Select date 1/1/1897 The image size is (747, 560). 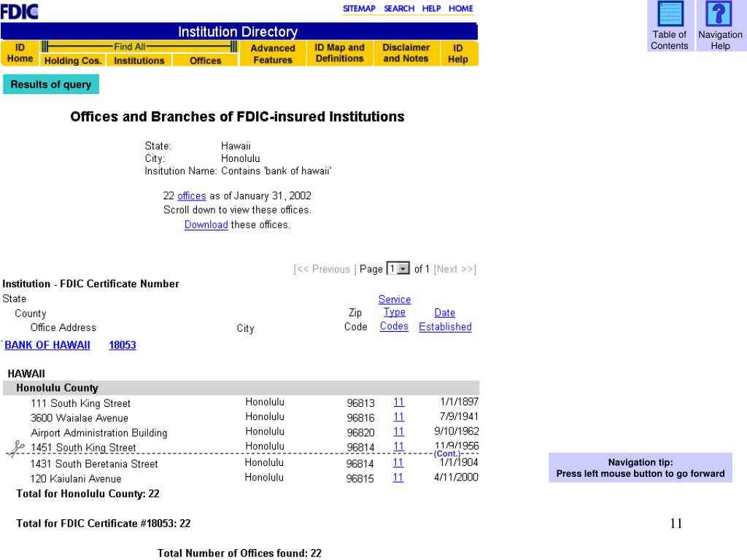pyautogui.click(x=460, y=402)
